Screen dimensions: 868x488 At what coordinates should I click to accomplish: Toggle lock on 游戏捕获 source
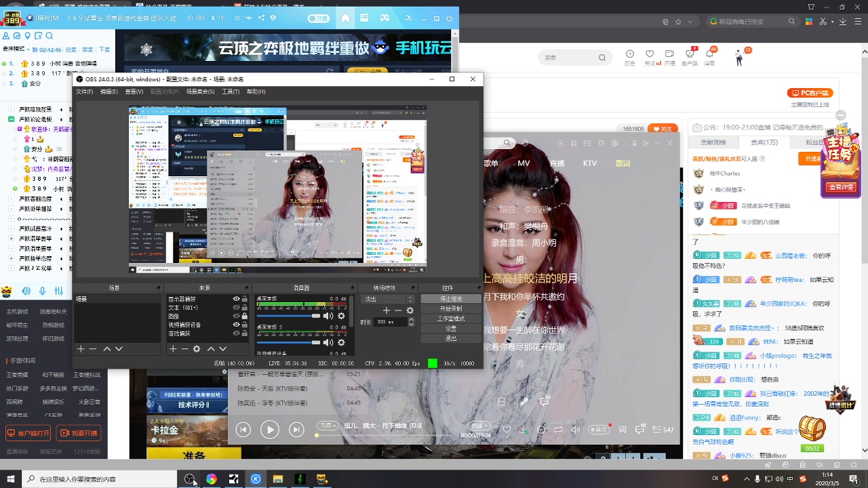(245, 333)
